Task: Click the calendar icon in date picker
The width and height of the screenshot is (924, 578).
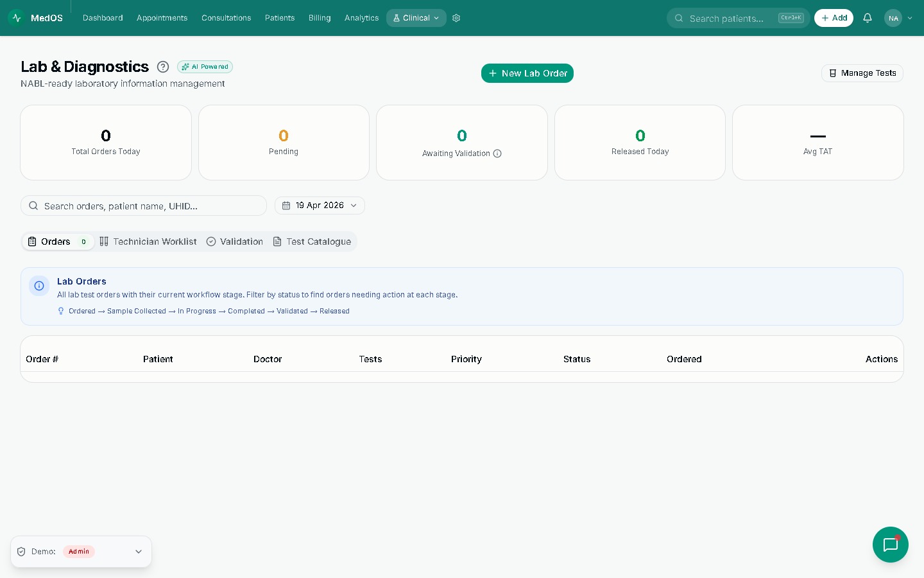Action: click(286, 206)
